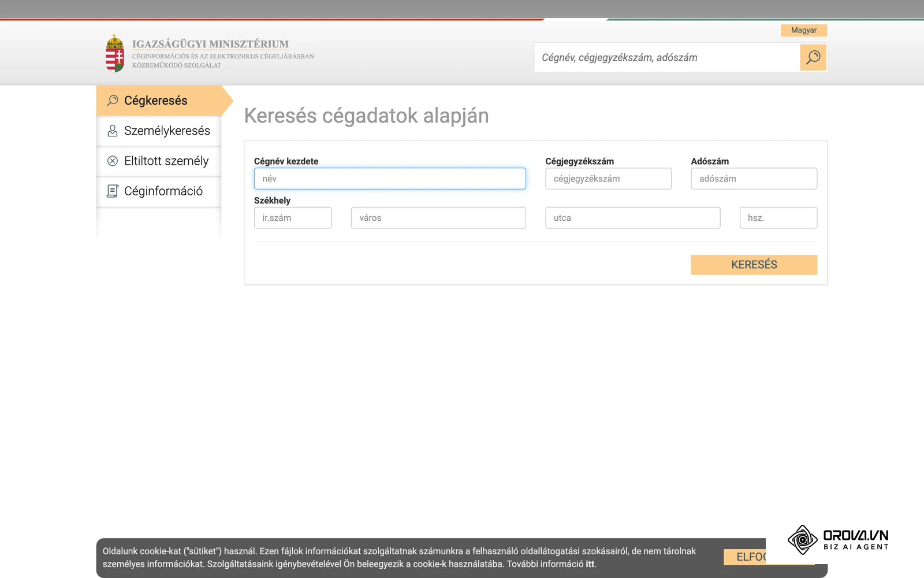The width and height of the screenshot is (924, 578).
Task: Click the 'Keresés cégadatok alapján' heading
Action: tap(366, 116)
